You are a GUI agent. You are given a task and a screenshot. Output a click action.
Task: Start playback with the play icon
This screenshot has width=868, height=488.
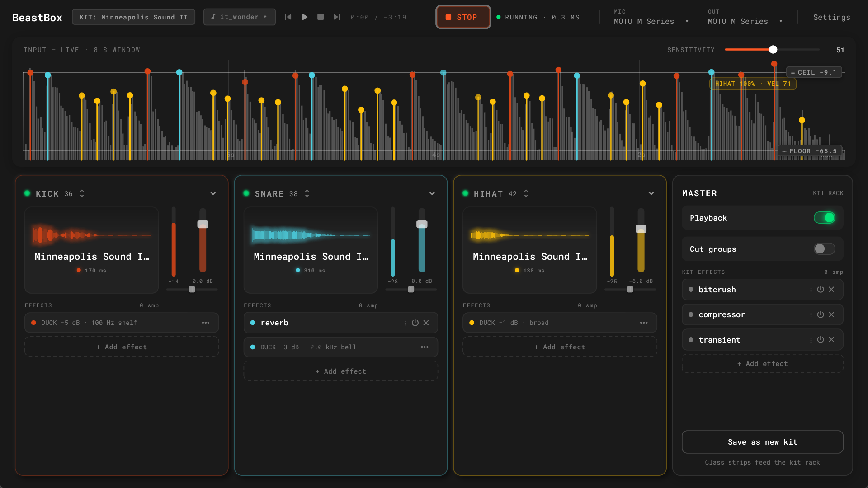pyautogui.click(x=305, y=17)
